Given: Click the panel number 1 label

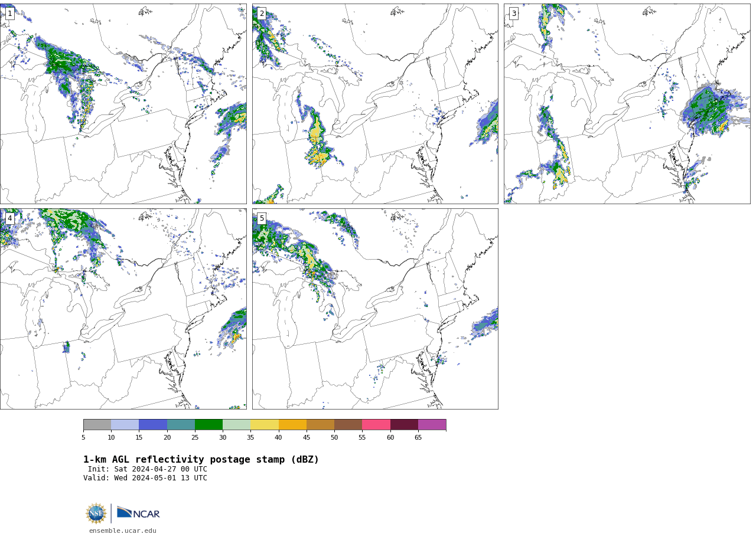Looking at the screenshot, I should coord(9,14).
